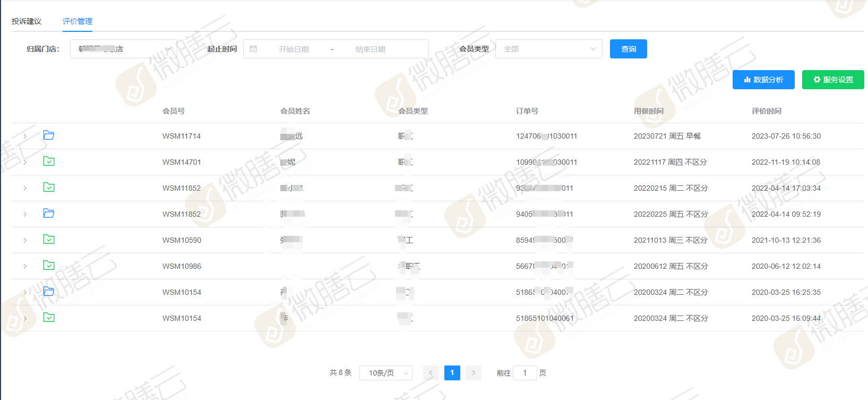Open the 会员类型 dropdown showing 全部
Viewport: 868px width, 400px height.
(x=548, y=49)
